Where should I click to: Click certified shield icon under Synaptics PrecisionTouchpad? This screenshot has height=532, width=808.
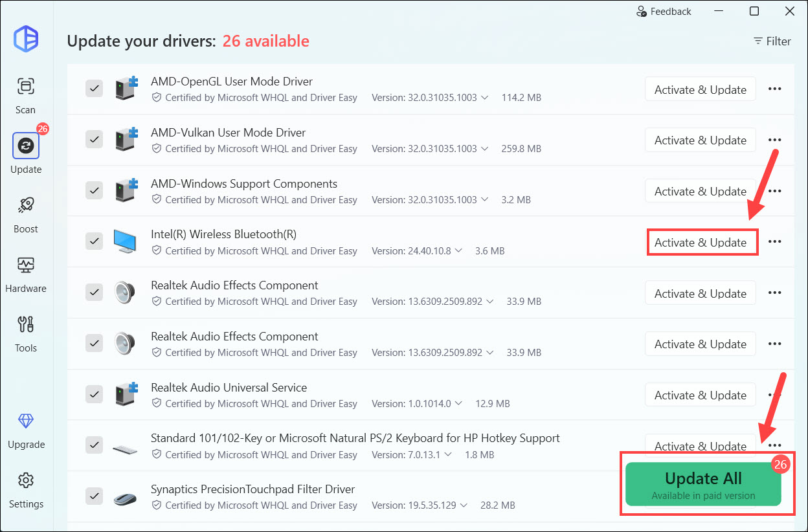pos(157,505)
